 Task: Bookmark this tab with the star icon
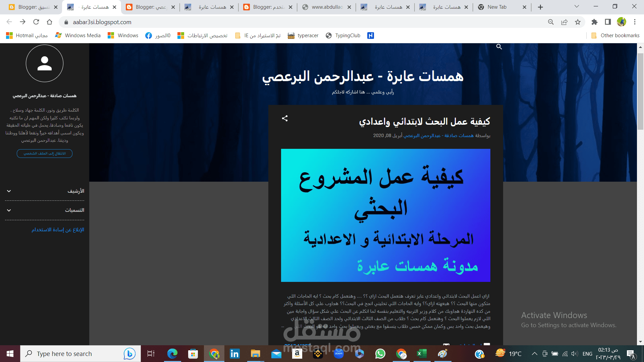pyautogui.click(x=578, y=22)
